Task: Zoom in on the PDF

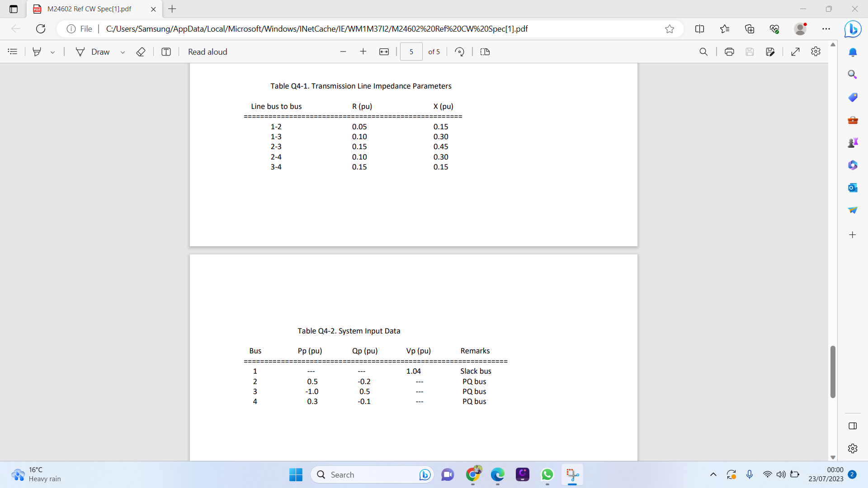Action: 363,52
